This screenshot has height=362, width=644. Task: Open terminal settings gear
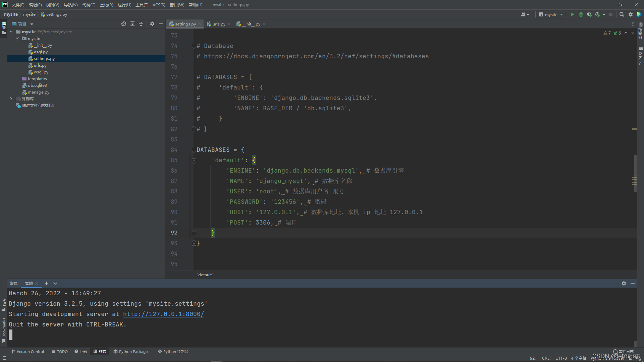tap(624, 283)
